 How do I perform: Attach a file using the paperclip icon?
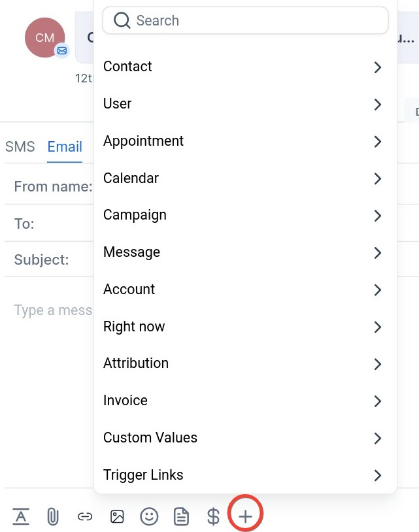(x=52, y=516)
